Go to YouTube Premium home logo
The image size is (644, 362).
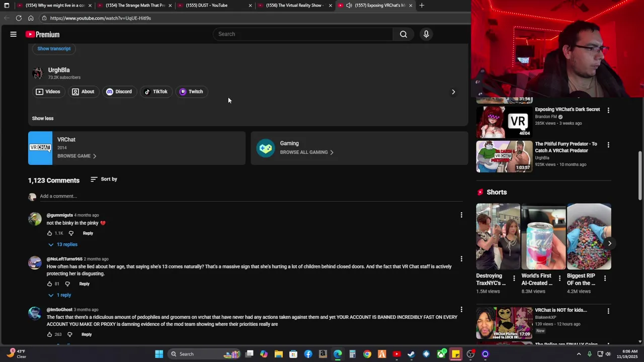42,34
